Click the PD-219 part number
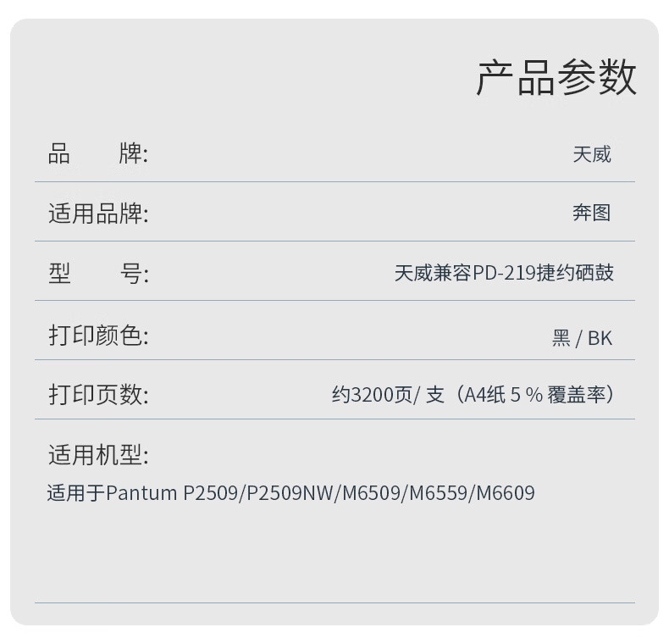Viewport: 669px width, 644px height. point(505,273)
